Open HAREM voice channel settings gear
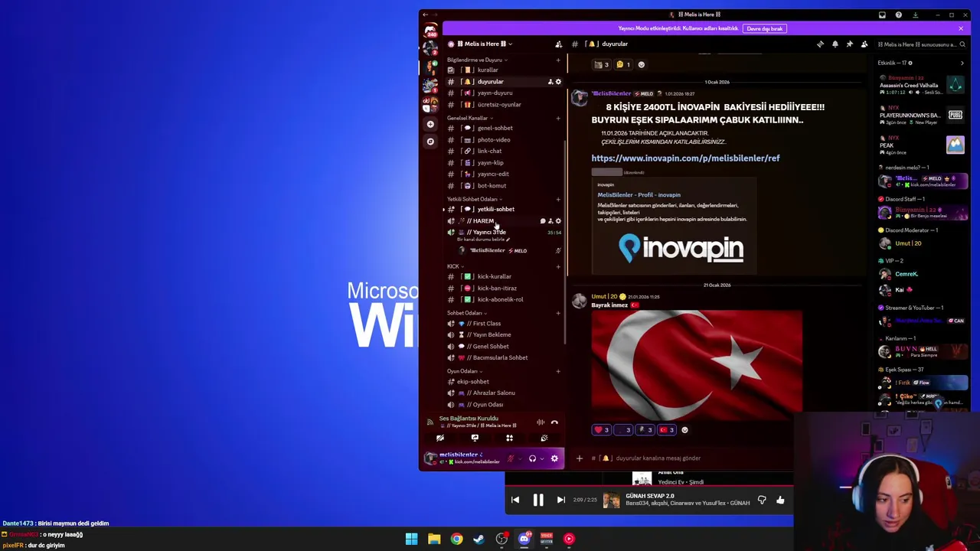980x551 pixels. (x=558, y=221)
